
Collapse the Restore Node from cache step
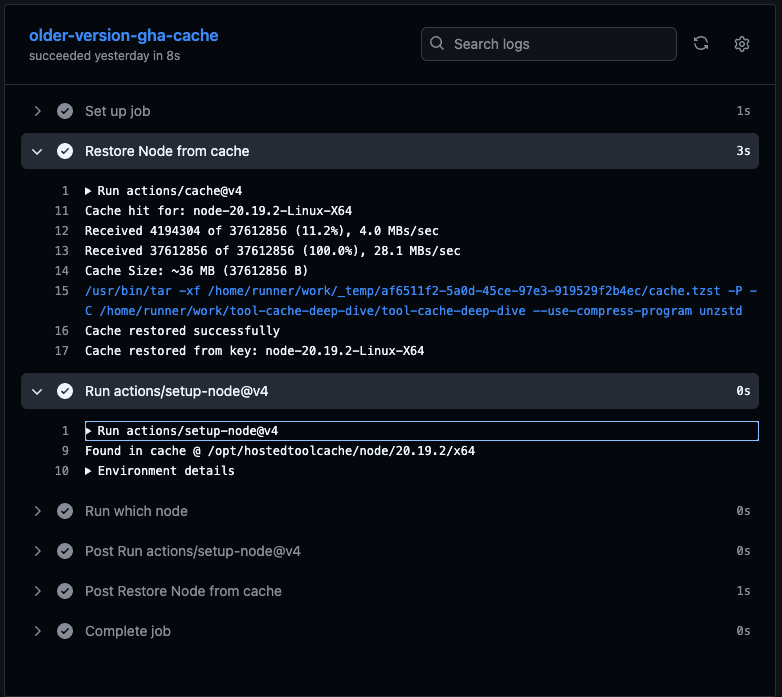coord(37,151)
